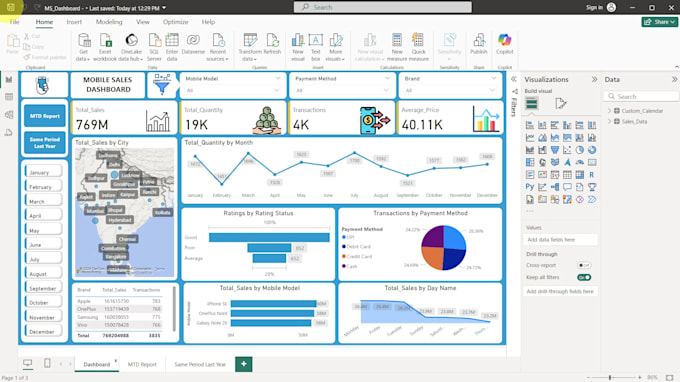
Task: Refresh the dataset
Action: (x=272, y=44)
